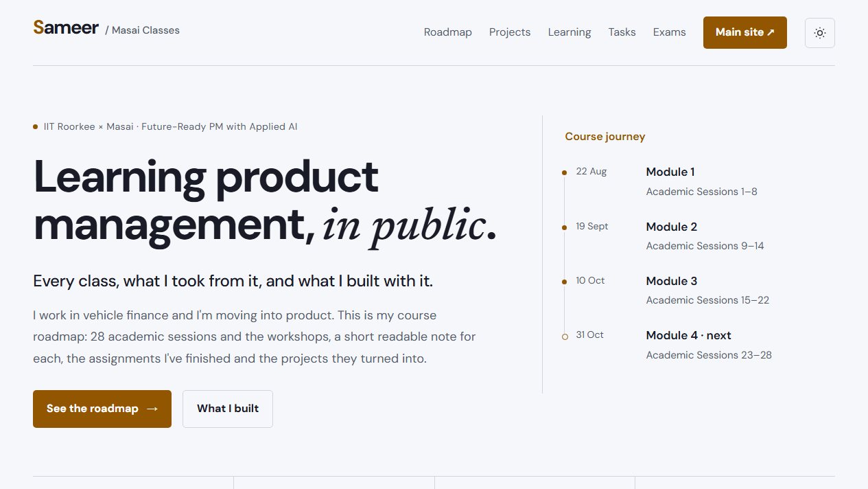This screenshot has height=489, width=868.
Task: Click the 22 Aug date label
Action: point(591,171)
